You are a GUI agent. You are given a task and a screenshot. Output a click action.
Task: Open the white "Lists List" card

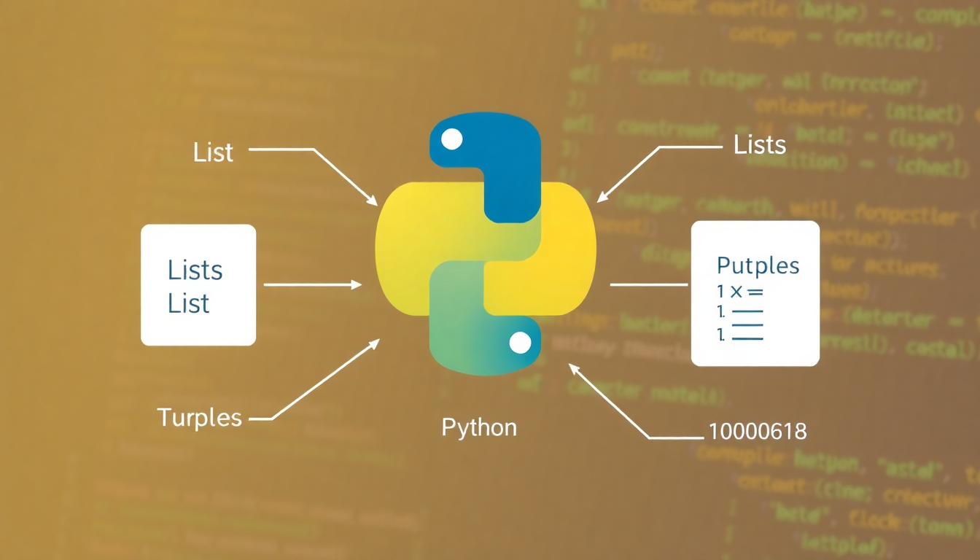(x=198, y=284)
